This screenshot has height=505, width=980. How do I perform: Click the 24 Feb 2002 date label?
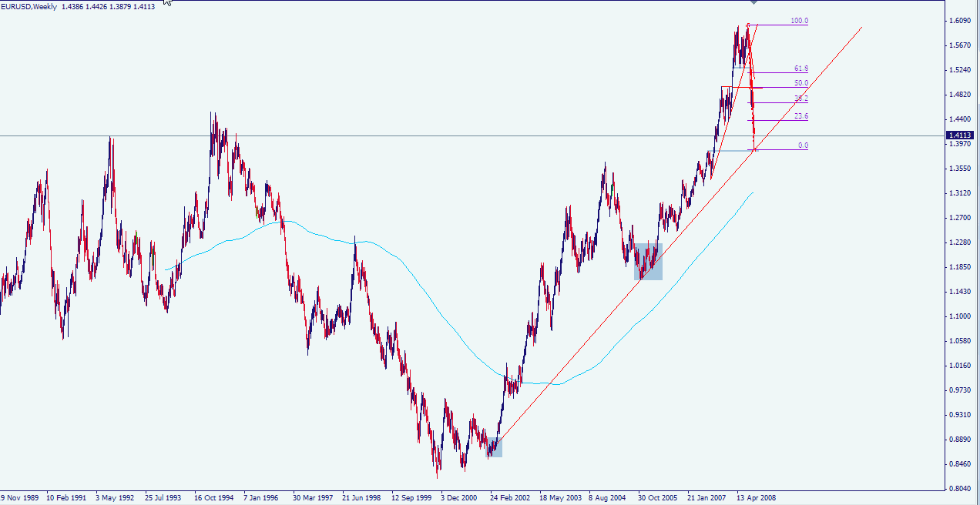(x=510, y=498)
